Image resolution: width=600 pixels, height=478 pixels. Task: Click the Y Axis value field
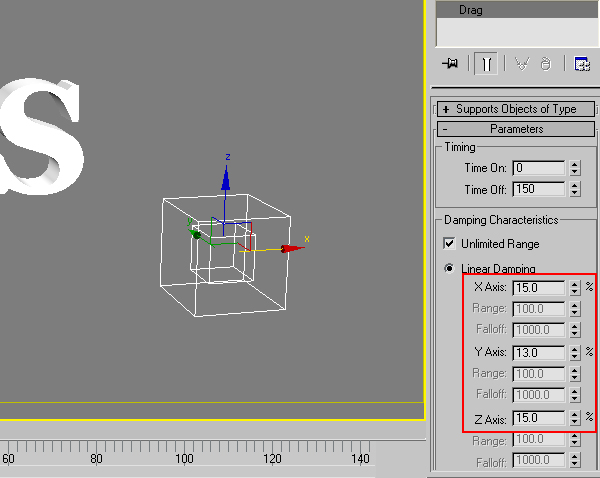(x=538, y=352)
